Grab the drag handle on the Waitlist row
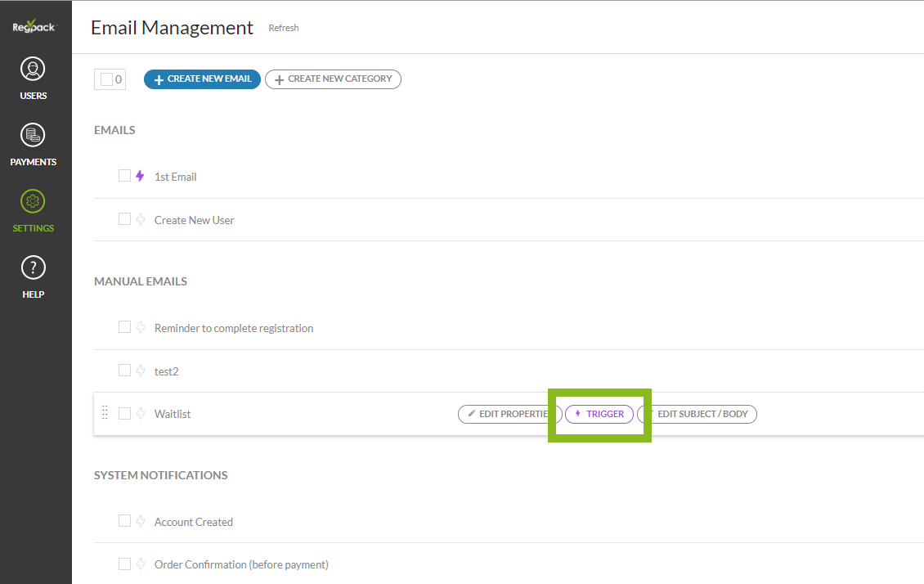Image resolution: width=924 pixels, height=584 pixels. pyautogui.click(x=105, y=413)
